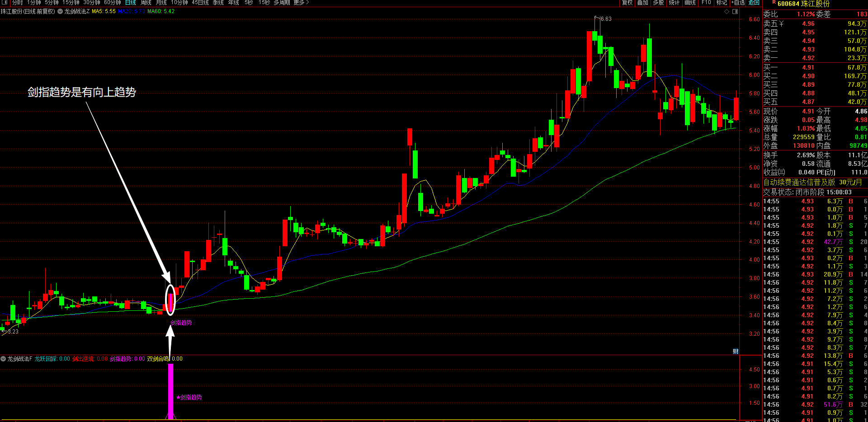Select the 5分钟 period tab

pos(52,3)
